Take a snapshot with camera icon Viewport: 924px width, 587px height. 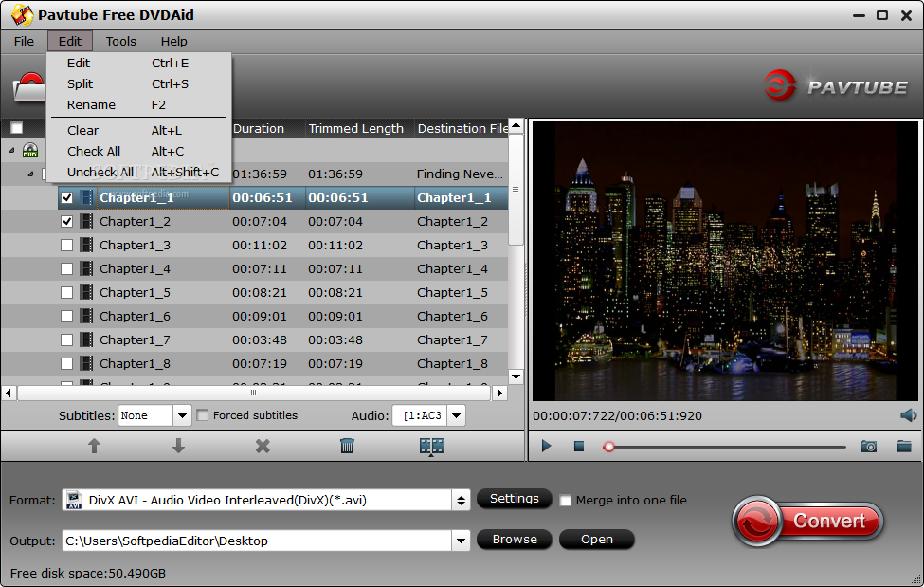[868, 446]
